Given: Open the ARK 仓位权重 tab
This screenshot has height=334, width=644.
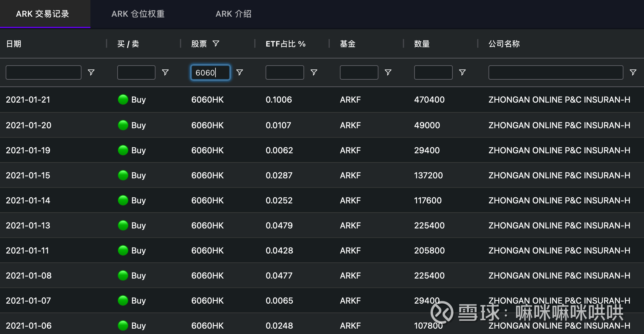Looking at the screenshot, I should pos(138,14).
